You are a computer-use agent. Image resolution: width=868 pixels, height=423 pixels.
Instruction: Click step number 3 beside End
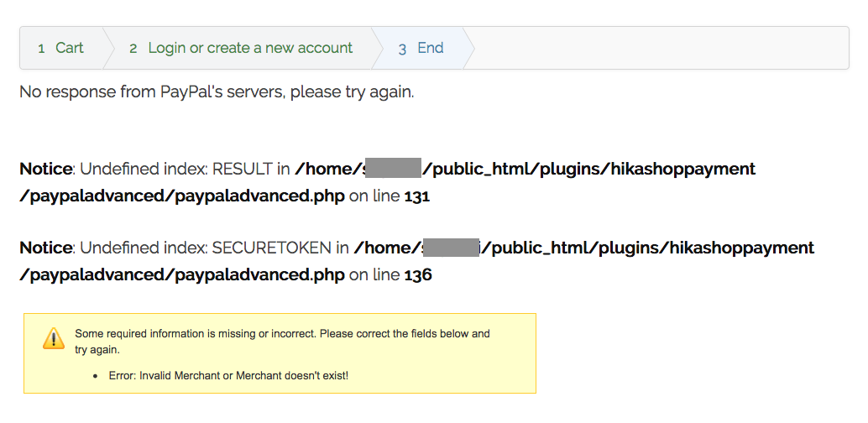(403, 49)
